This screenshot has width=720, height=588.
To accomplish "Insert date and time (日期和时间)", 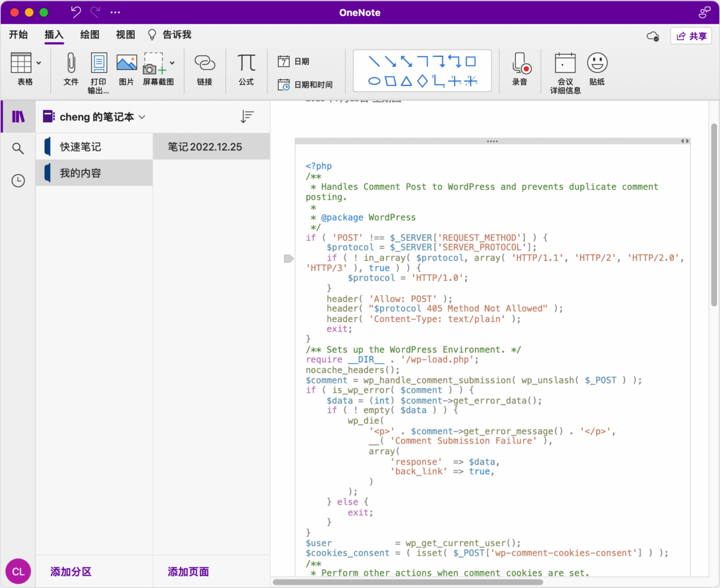I will tap(305, 85).
